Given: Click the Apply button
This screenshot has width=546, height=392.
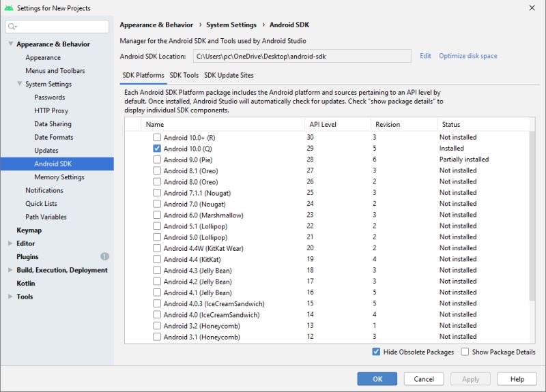Looking at the screenshot, I should [470, 379].
